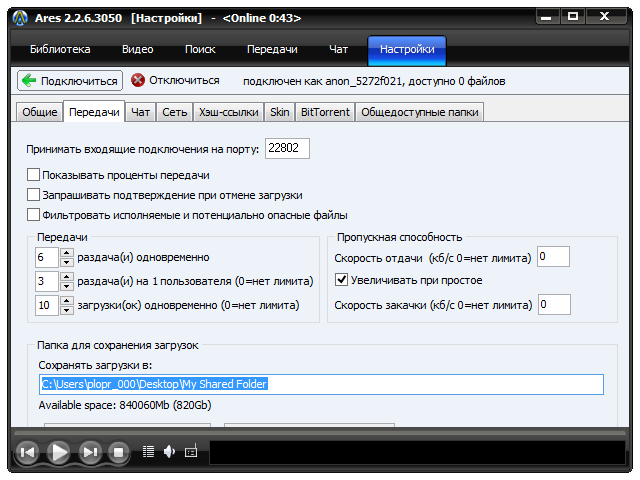Click the radio icon in player bar
Screen dimensions: 640x480
point(191,451)
